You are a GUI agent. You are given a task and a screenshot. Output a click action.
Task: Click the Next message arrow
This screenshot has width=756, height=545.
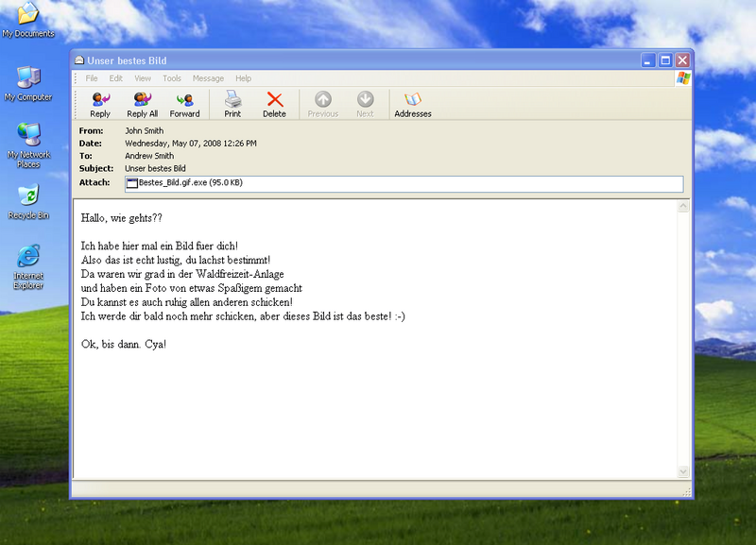tap(365, 105)
